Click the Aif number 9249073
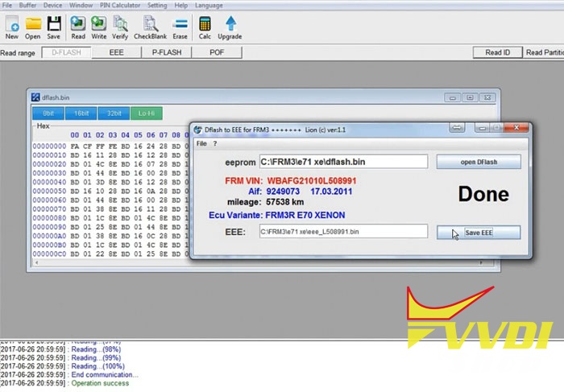 coord(283,192)
